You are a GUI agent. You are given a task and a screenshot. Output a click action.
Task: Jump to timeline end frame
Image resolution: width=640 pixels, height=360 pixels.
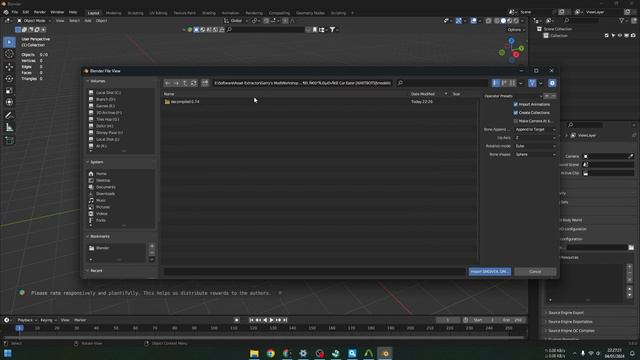285,320
